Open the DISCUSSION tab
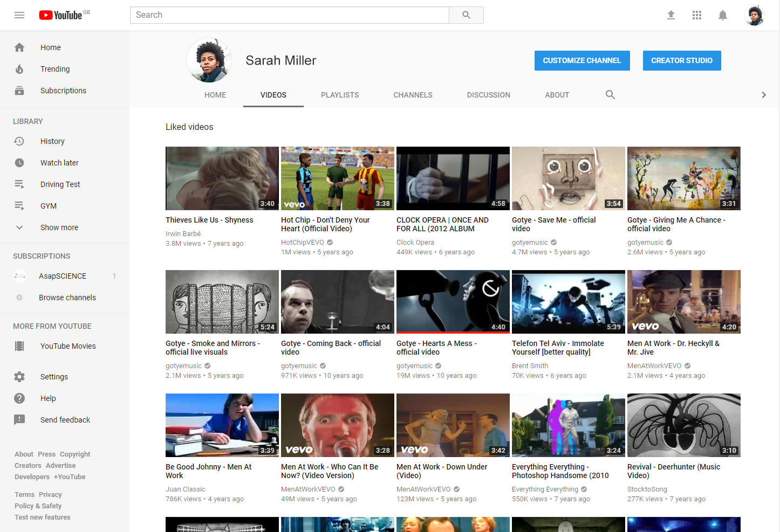The height and width of the screenshot is (532, 780). pyautogui.click(x=488, y=95)
